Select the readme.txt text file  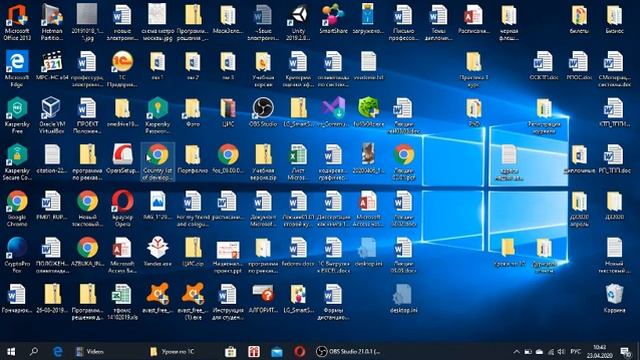tap(369, 66)
